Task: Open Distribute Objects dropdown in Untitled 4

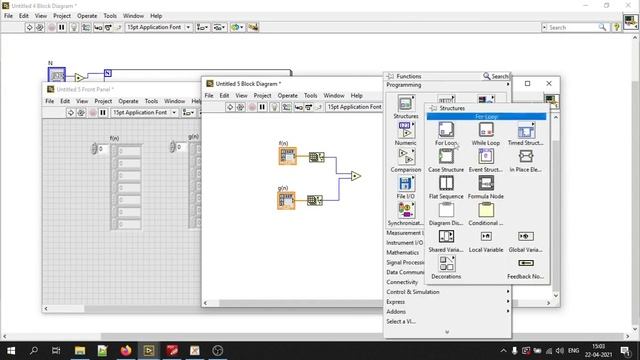Action: 220,27
